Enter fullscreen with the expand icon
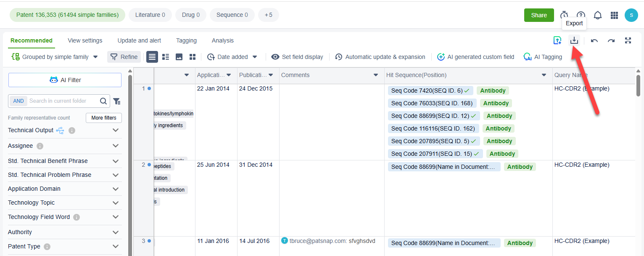This screenshot has width=644, height=256. pyautogui.click(x=628, y=40)
